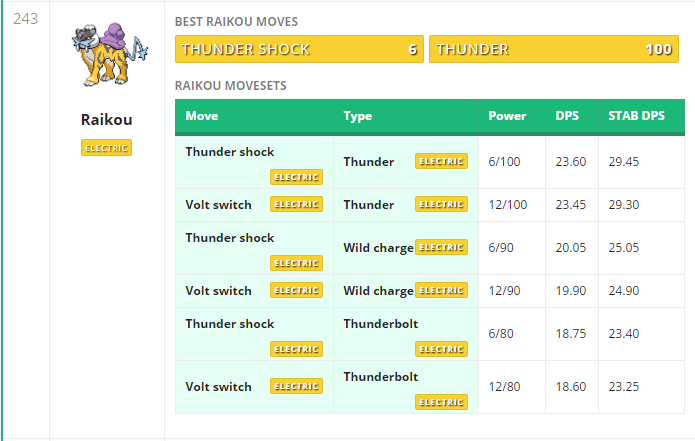
Task: Click the Best Raikou Moves heading
Action: 236,22
